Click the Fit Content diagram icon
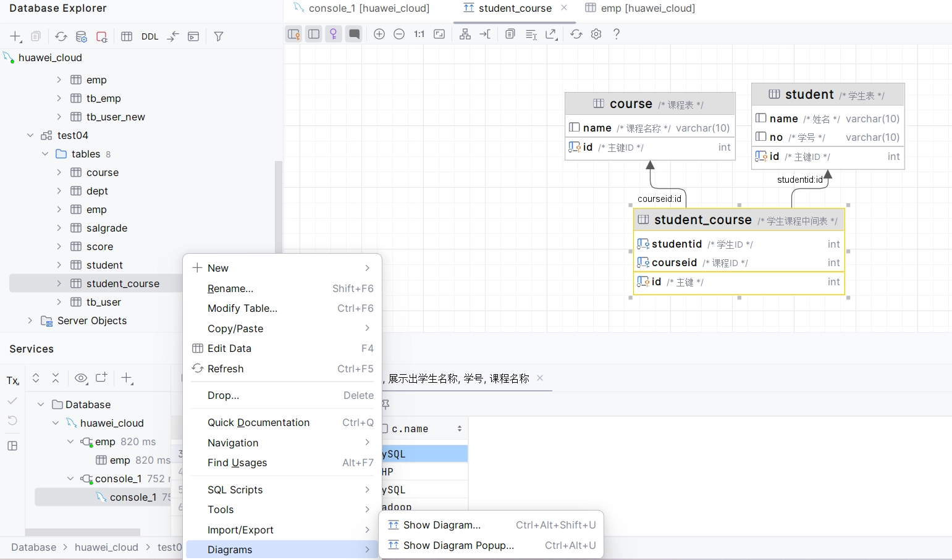The image size is (952, 560). click(x=439, y=34)
